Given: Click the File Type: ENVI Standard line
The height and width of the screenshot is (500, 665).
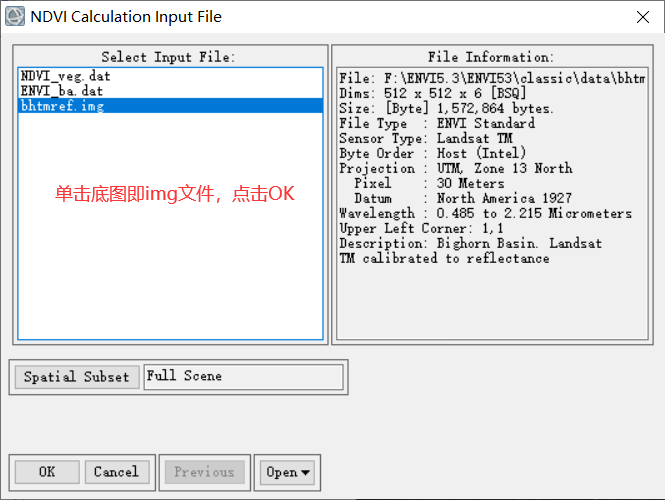Looking at the screenshot, I should (x=437, y=123).
